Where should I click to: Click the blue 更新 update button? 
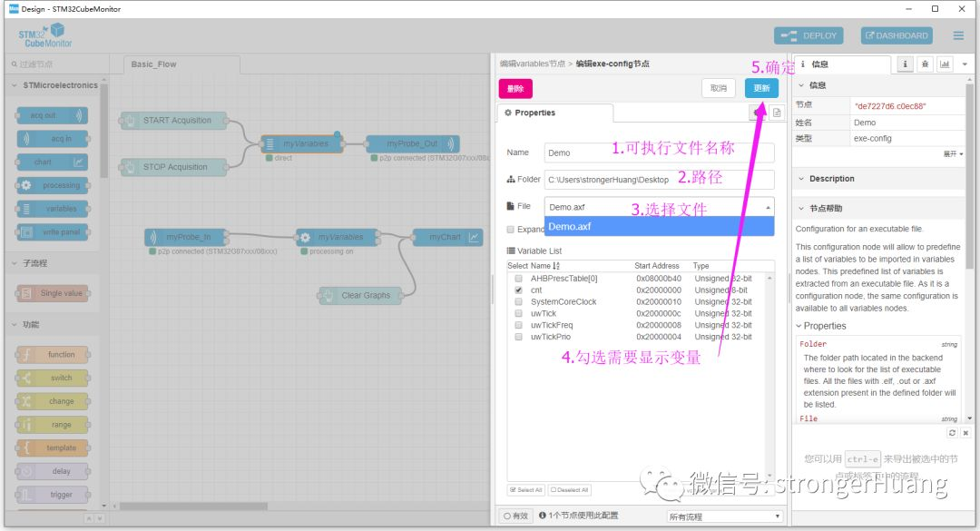click(761, 88)
